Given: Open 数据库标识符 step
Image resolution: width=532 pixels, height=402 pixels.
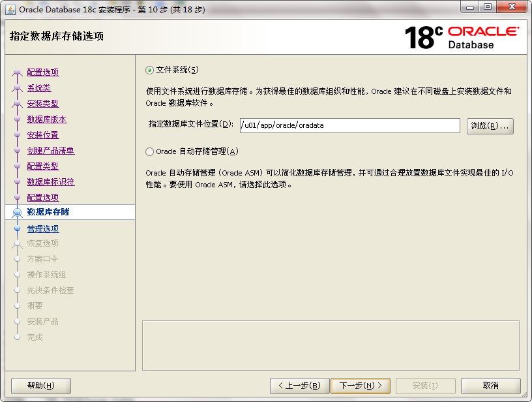Looking at the screenshot, I should click(51, 181).
